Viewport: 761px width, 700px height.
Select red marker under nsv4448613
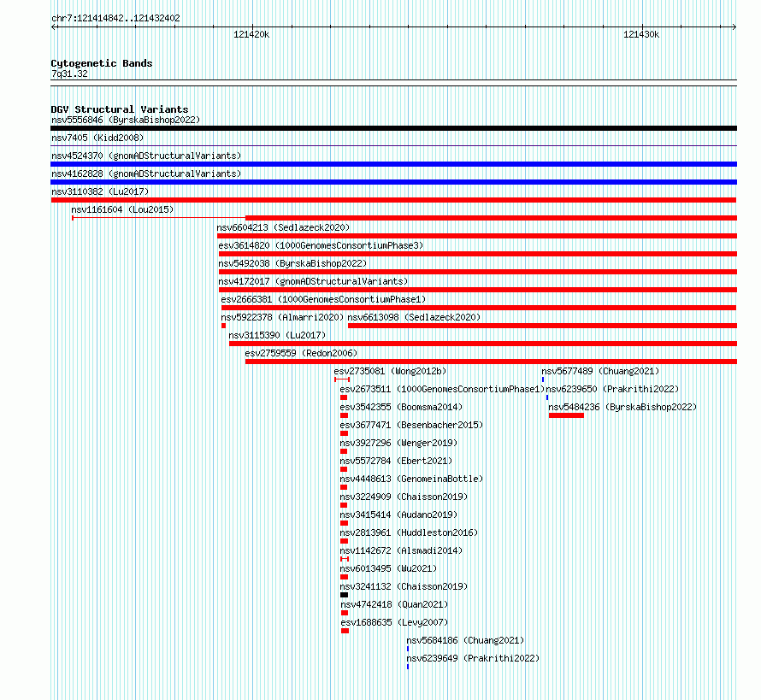344,487
